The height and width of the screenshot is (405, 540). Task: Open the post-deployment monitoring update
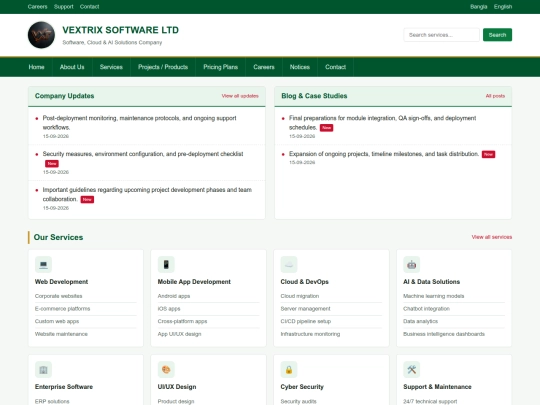click(139, 123)
